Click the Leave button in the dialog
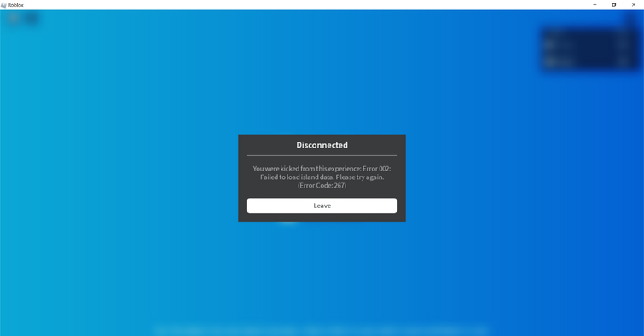 click(x=322, y=206)
